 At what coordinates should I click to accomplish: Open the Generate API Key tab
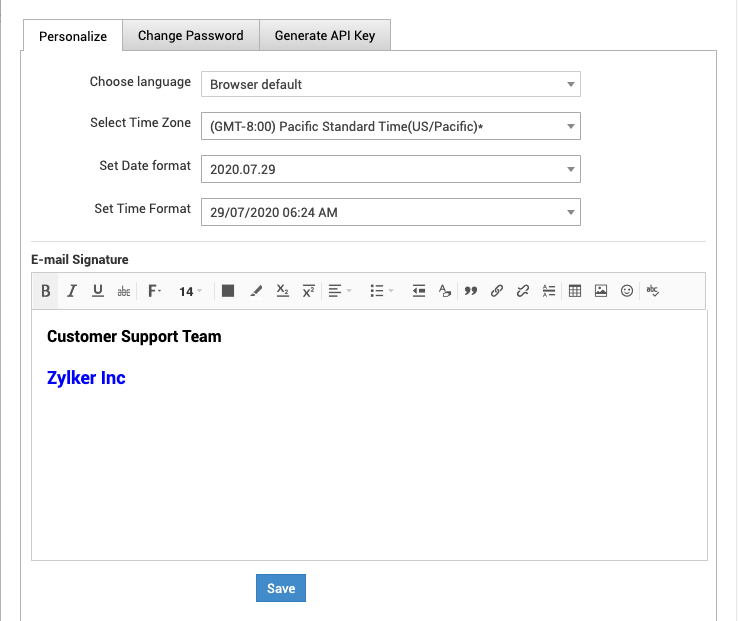click(325, 36)
